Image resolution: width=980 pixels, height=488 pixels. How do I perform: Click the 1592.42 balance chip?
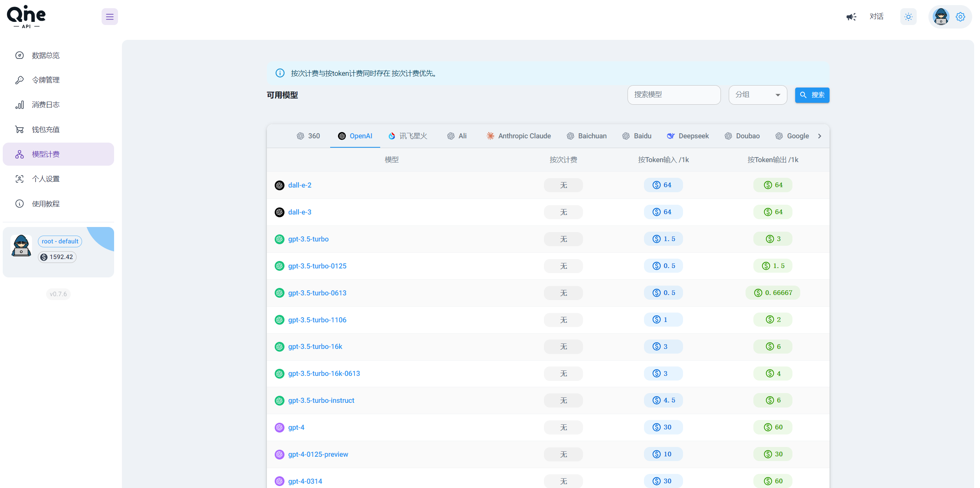pos(57,257)
